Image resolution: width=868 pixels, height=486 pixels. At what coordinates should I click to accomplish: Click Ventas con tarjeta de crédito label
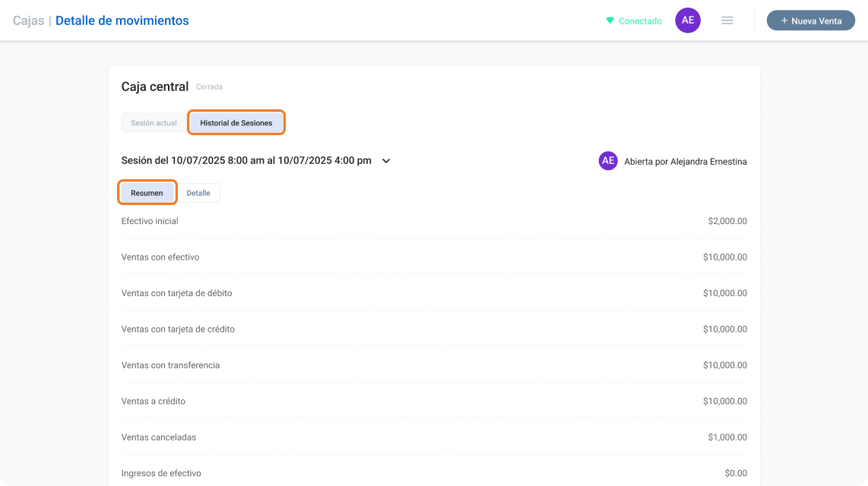click(178, 329)
